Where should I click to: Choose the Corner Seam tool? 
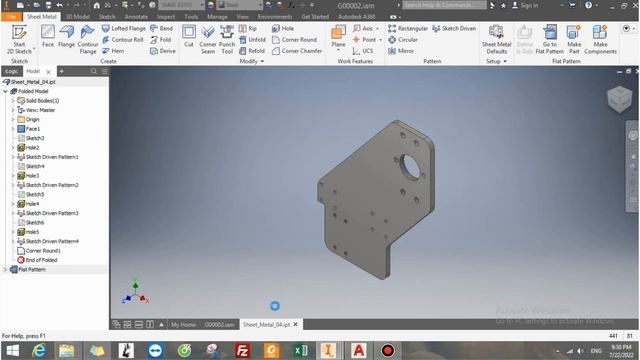[208, 39]
